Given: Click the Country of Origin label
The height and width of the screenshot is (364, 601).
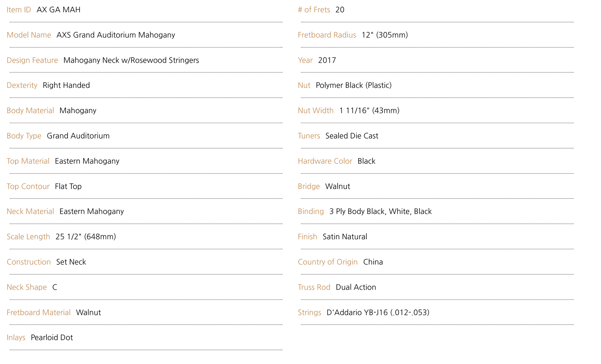Looking at the screenshot, I should point(327,262).
